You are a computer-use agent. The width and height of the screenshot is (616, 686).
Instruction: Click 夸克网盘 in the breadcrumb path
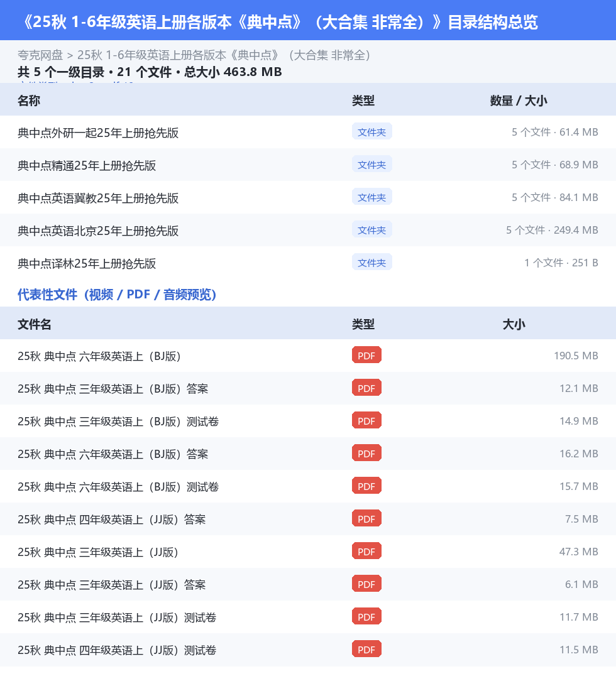[x=40, y=55]
